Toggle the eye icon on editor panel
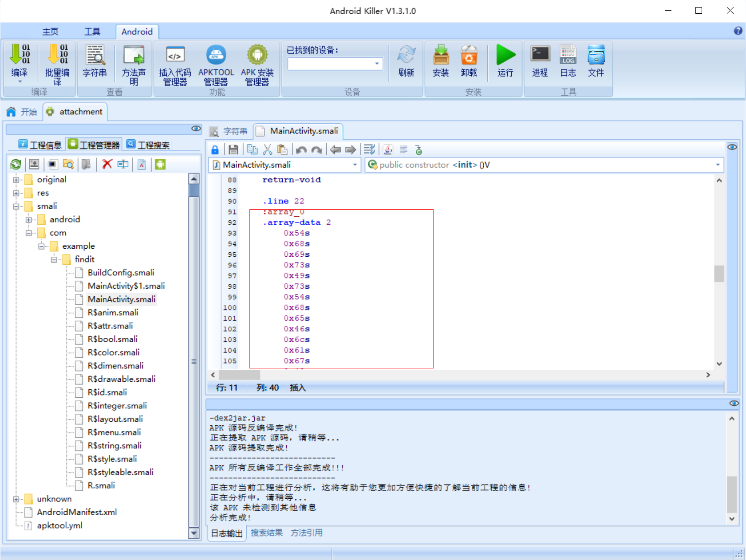Viewport: 746px width, 560px height. coord(732,147)
